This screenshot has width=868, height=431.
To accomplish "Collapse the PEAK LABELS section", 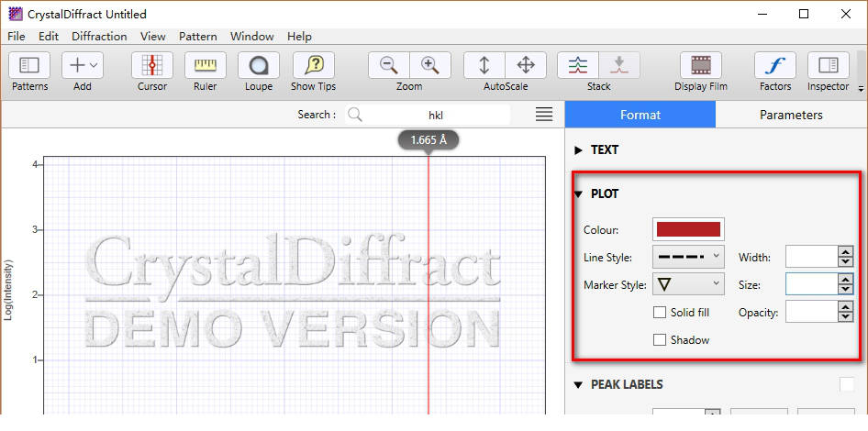I will tap(578, 384).
